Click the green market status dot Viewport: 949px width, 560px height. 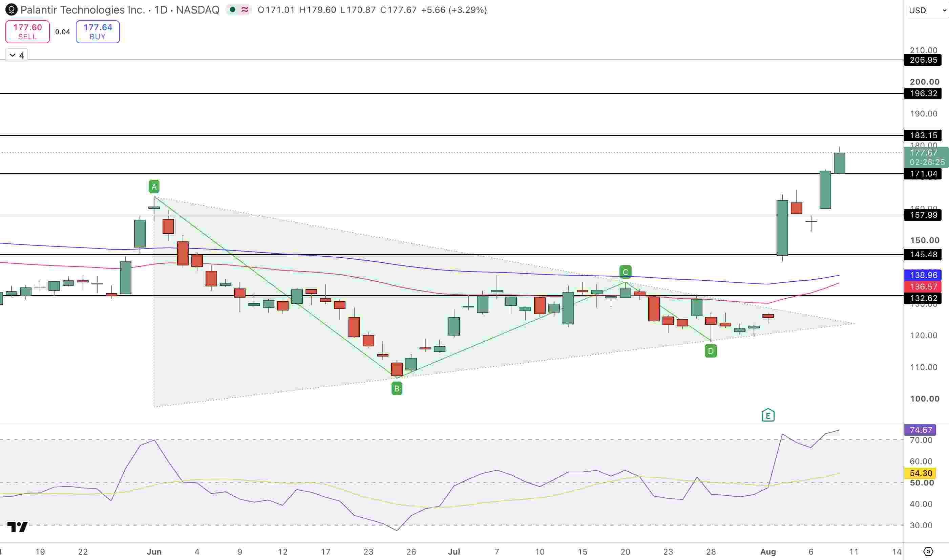(233, 10)
